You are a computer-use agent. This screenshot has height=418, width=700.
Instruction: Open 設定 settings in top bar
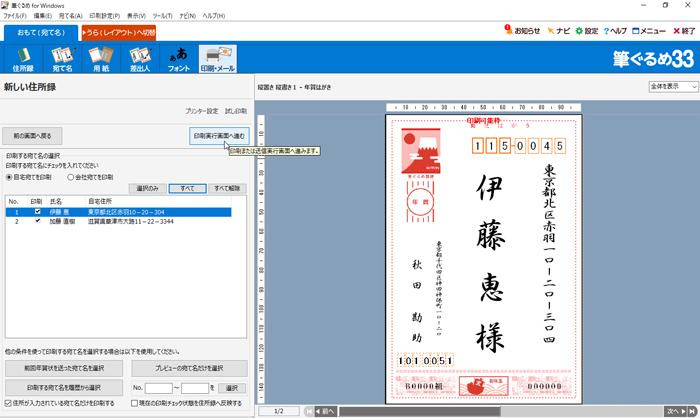coord(586,31)
